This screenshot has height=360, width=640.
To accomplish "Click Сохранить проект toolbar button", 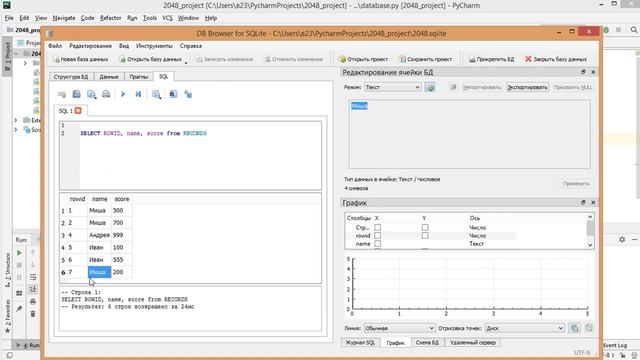I will pos(425,59).
